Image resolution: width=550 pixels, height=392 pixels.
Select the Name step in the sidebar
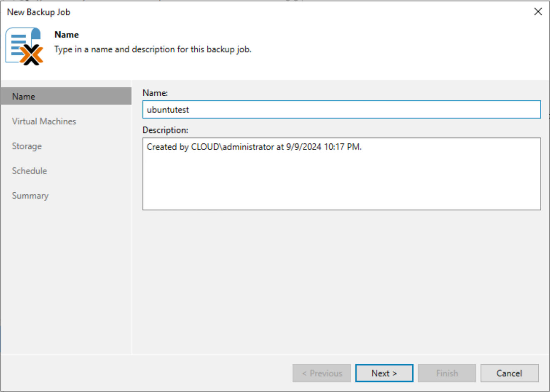click(24, 96)
